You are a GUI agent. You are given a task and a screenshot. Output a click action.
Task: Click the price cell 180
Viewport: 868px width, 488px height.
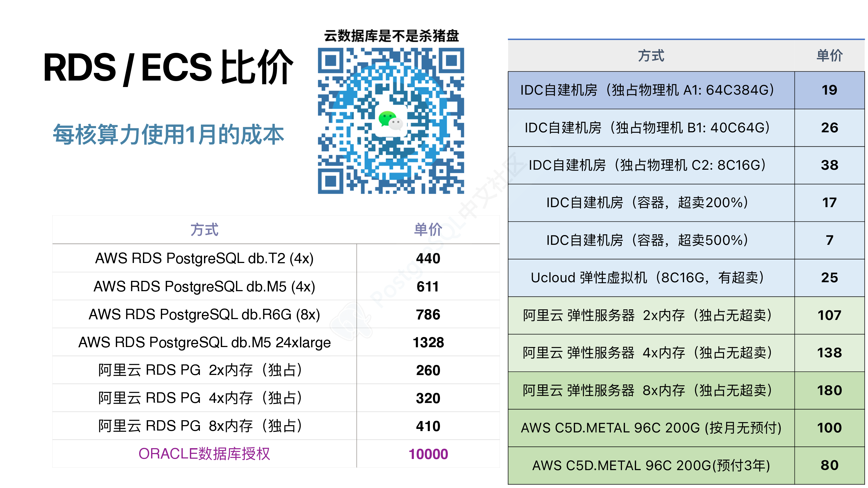(x=829, y=390)
